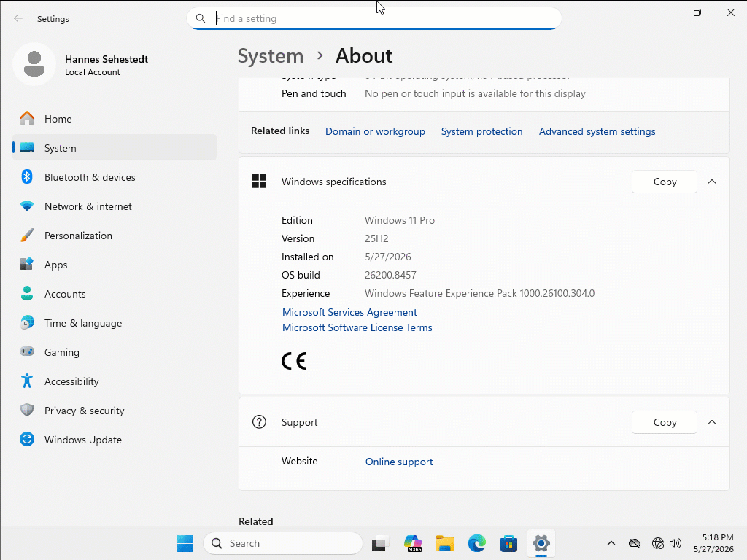
Task: Open Task View from the taskbar
Action: click(379, 543)
